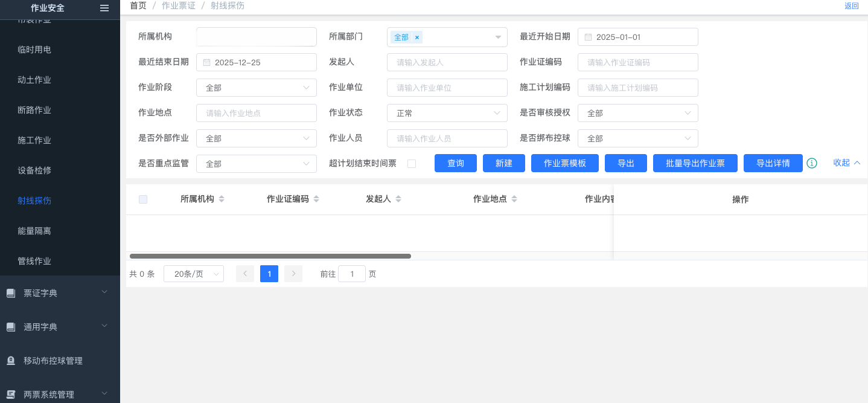Image resolution: width=868 pixels, height=403 pixels.
Task: Check the 超计划结束时间票 checkbox
Action: point(412,164)
